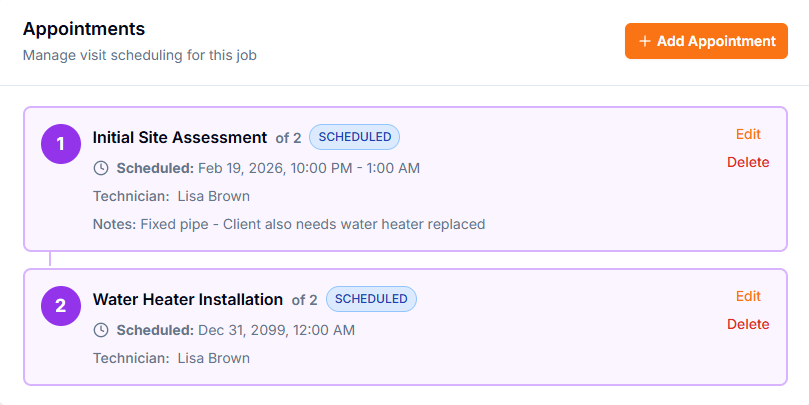809x405 pixels.
Task: Select the Water Heater Installation title
Action: (x=188, y=299)
